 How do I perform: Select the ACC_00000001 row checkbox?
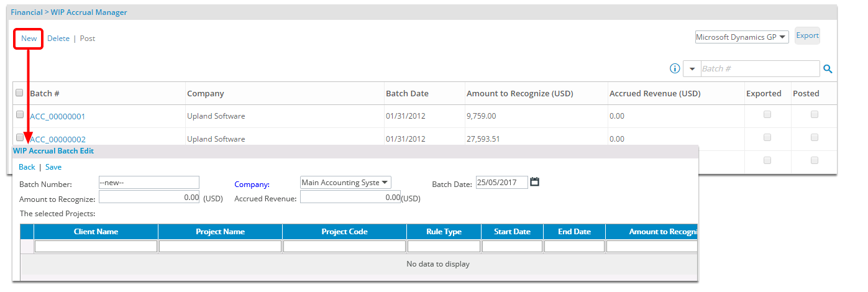point(19,115)
